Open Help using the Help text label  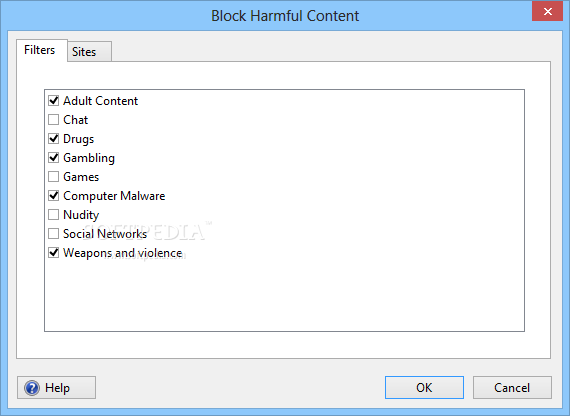[x=57, y=388]
